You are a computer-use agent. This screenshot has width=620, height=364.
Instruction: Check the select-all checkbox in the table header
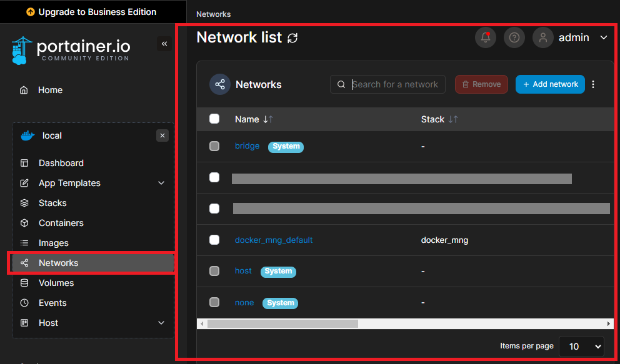click(x=214, y=119)
